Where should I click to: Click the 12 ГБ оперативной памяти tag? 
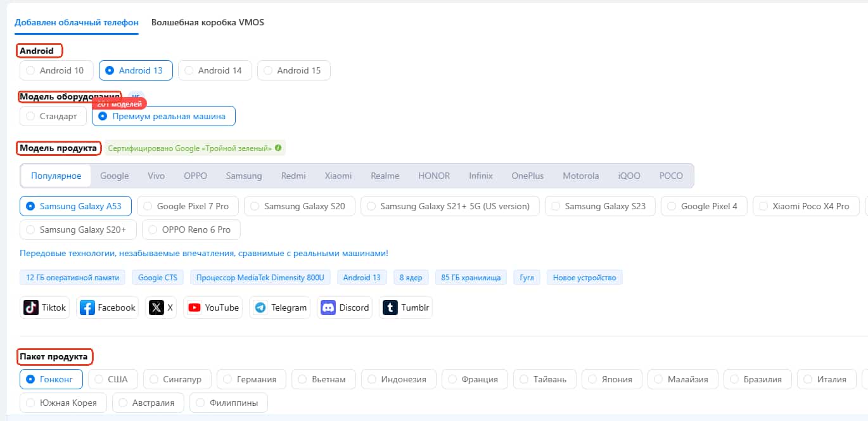pos(72,278)
